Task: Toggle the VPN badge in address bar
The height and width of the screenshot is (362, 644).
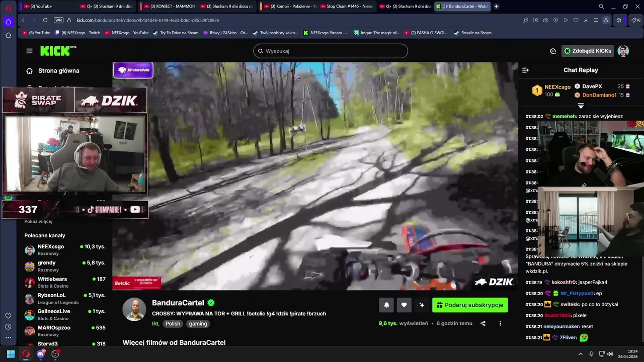Action: [x=58, y=20]
